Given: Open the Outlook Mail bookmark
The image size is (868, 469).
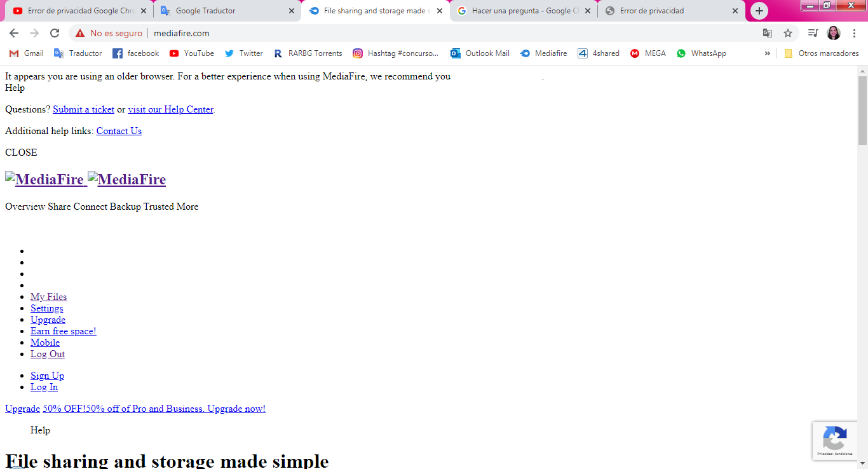Looking at the screenshot, I should point(480,53).
